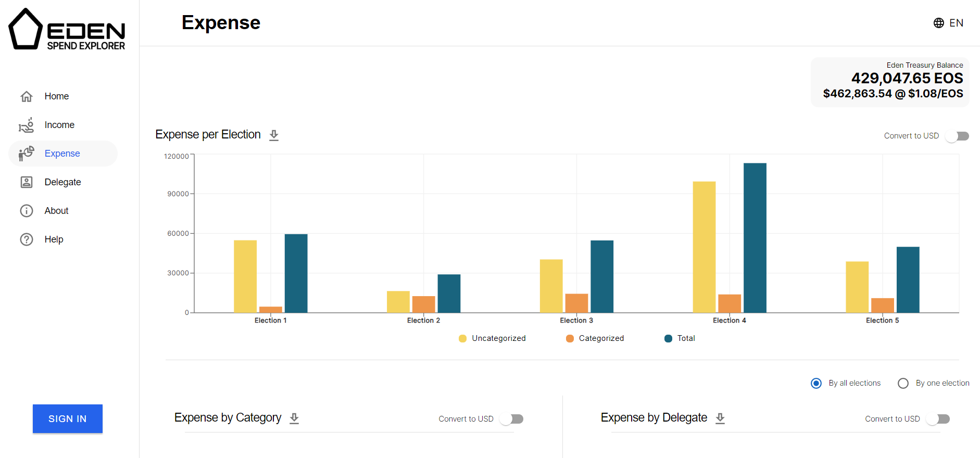980x458 pixels.
Task: Click the Expense page title
Action: click(x=221, y=23)
